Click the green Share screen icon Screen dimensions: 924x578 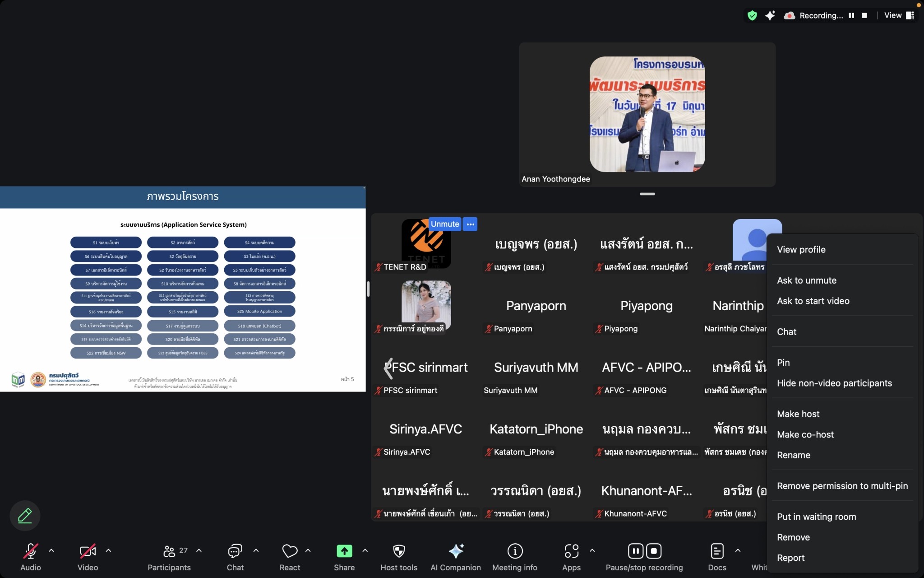344,551
